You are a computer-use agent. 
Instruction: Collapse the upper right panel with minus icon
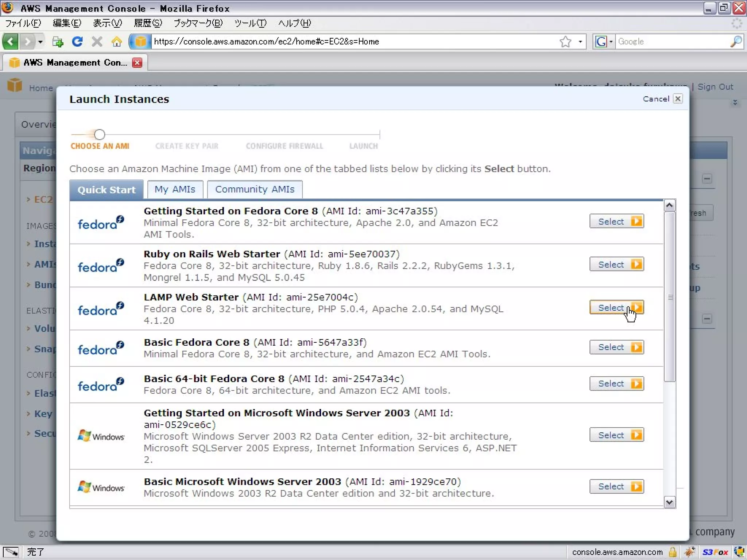coord(707,179)
